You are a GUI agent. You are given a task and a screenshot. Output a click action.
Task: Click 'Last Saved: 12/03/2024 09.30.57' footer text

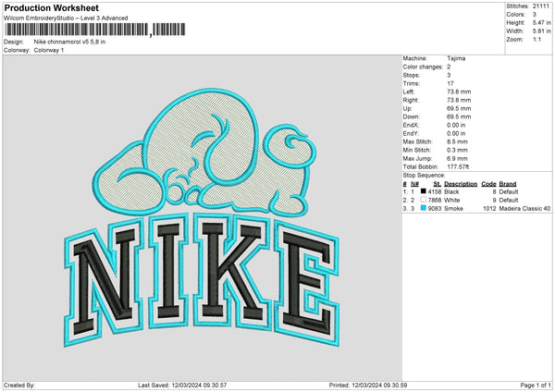(x=182, y=385)
